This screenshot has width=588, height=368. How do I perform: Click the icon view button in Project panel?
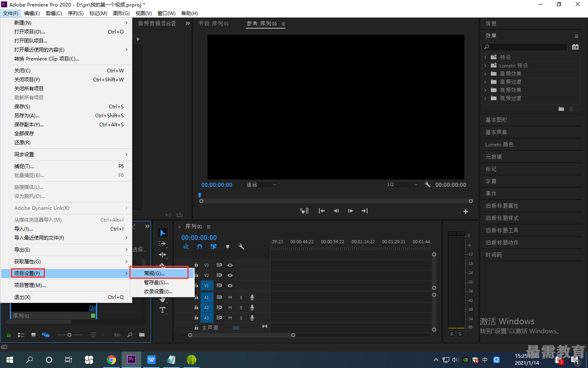(33, 335)
